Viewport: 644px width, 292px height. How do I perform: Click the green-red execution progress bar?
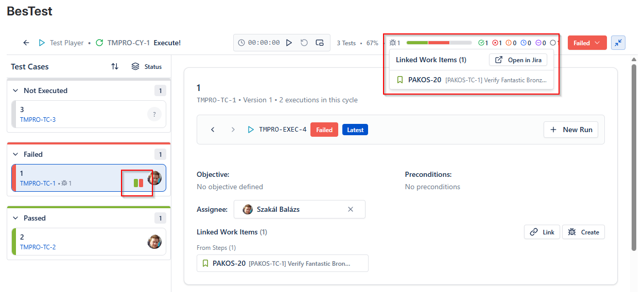tap(439, 43)
